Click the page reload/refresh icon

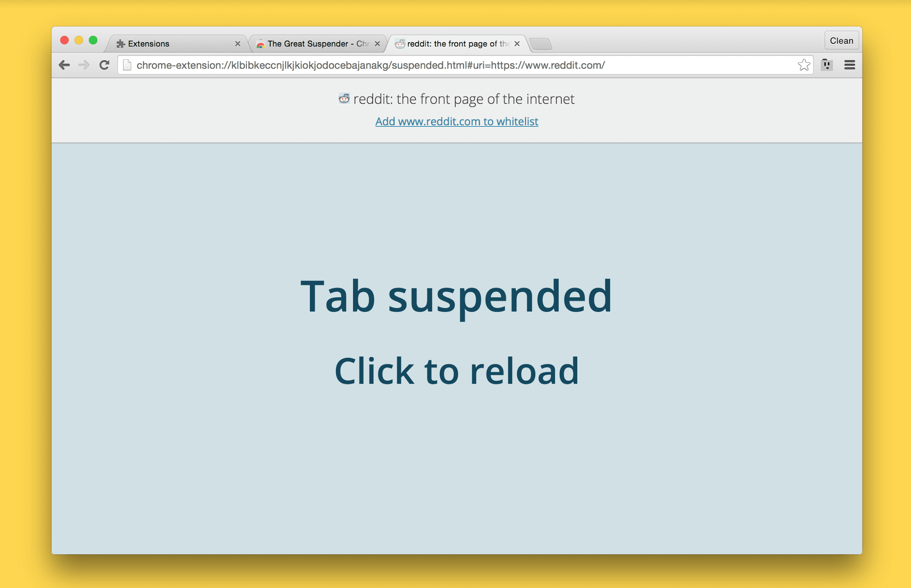coord(104,65)
